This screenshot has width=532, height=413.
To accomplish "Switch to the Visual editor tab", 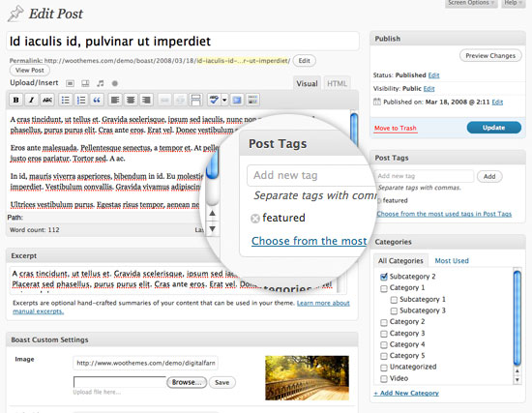I will click(307, 83).
